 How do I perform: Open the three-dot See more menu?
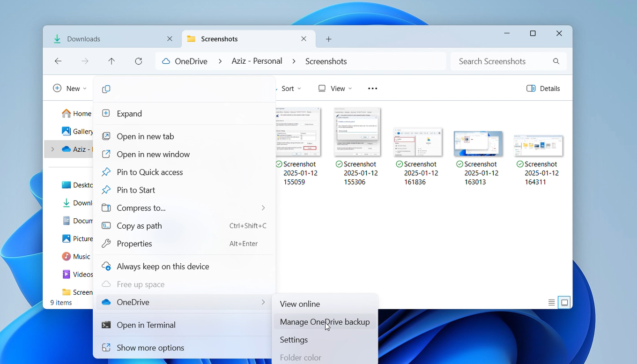[373, 89]
